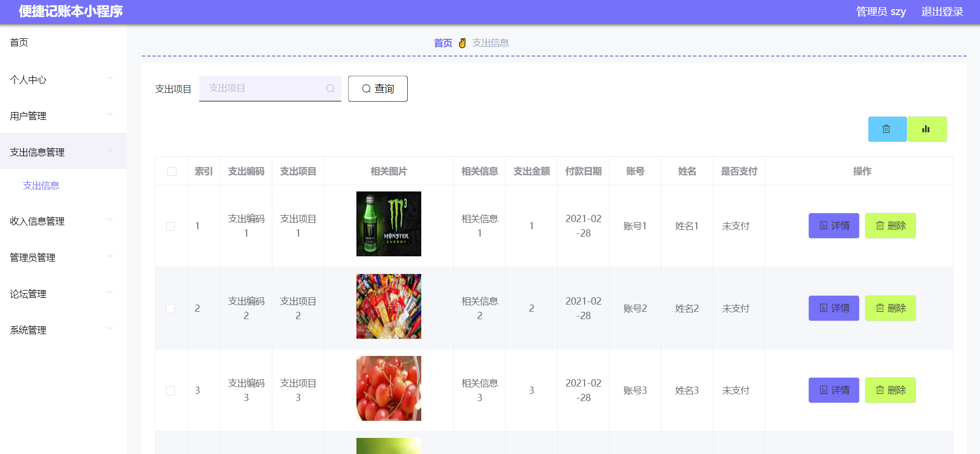Click the hand icon in the breadcrumb

click(x=462, y=43)
